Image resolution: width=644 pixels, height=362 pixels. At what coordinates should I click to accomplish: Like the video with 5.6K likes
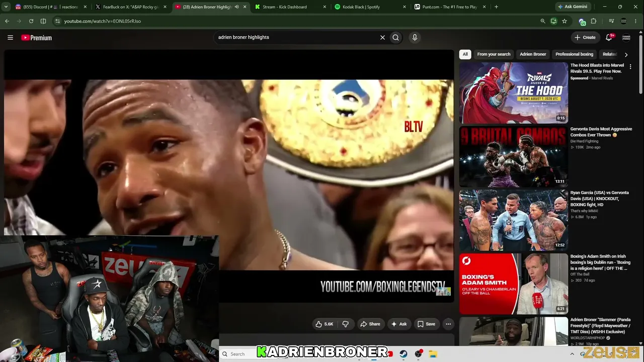pyautogui.click(x=324, y=324)
